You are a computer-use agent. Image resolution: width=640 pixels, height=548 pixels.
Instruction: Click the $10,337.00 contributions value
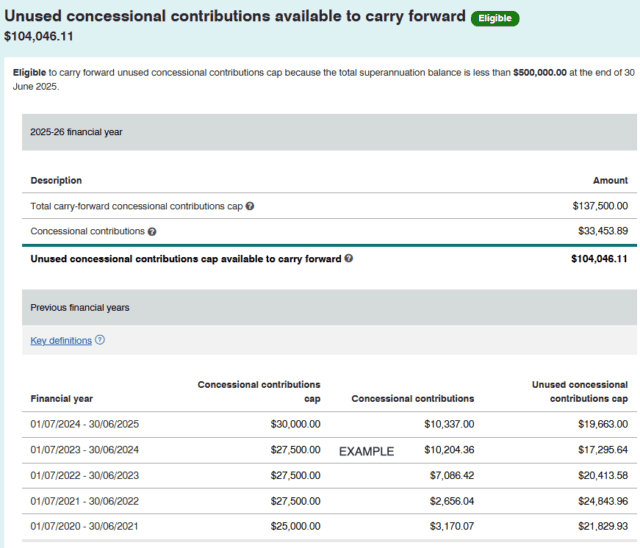pos(449,424)
